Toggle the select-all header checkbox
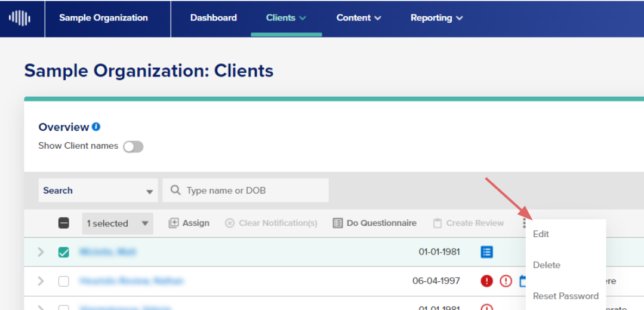644x310 pixels. pyautogui.click(x=64, y=223)
